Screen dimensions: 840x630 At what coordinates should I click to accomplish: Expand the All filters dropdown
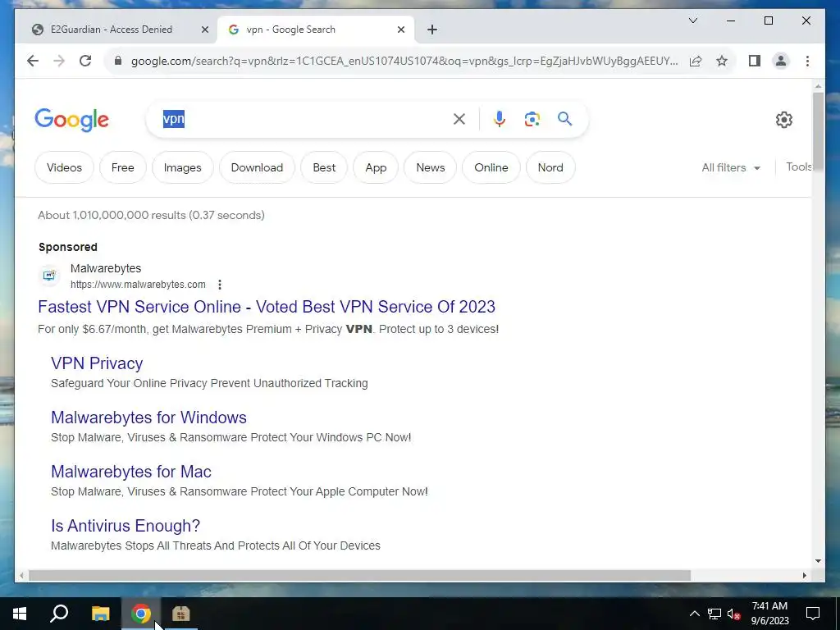(x=731, y=167)
